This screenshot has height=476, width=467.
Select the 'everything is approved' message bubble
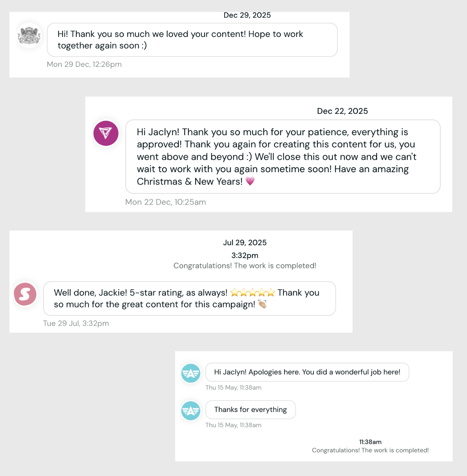click(283, 156)
